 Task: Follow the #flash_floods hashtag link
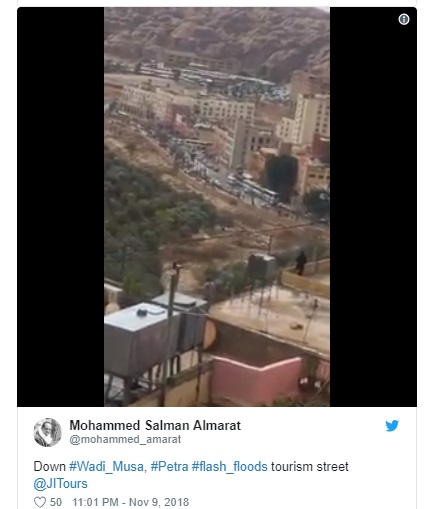(x=229, y=466)
